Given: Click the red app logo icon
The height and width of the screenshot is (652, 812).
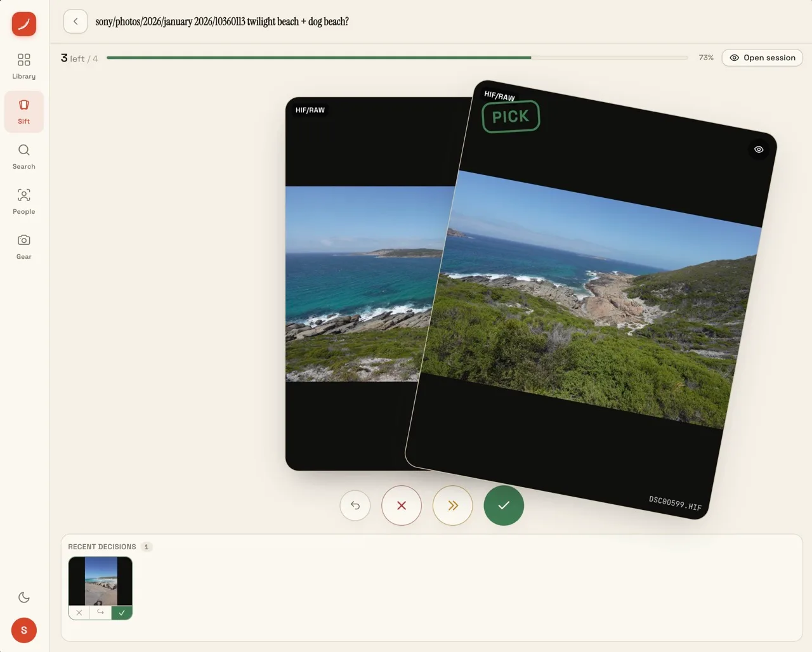Looking at the screenshot, I should click(x=23, y=24).
